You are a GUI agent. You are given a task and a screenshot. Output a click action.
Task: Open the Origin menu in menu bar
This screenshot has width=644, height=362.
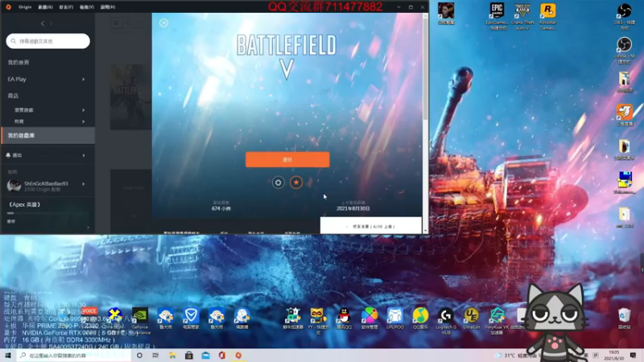click(x=25, y=7)
